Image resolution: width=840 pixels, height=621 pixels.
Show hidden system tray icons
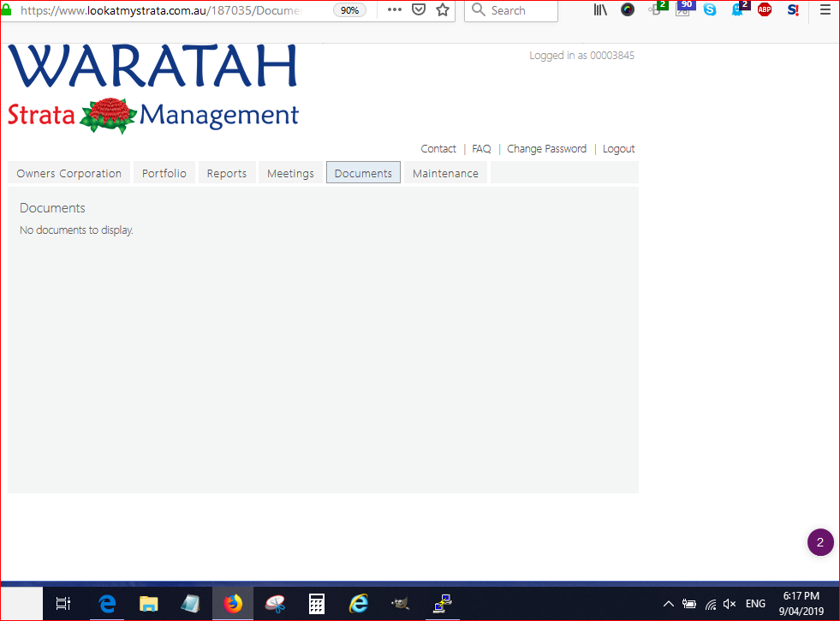pyautogui.click(x=668, y=604)
